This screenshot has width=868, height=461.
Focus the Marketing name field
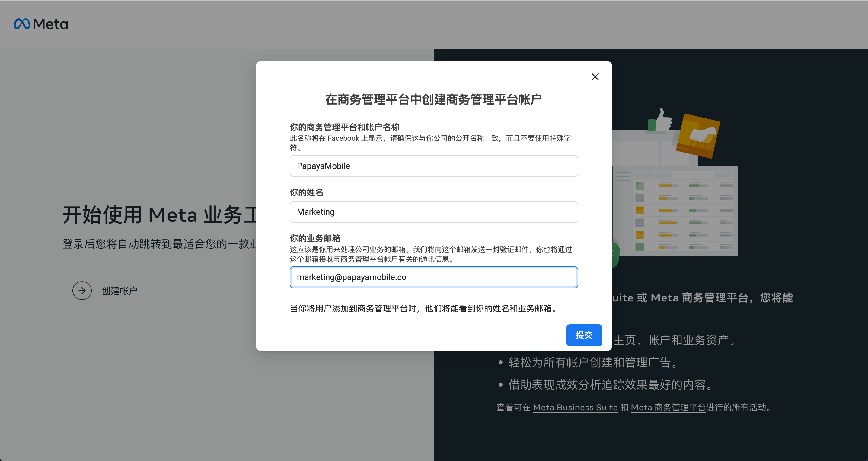pyautogui.click(x=434, y=212)
